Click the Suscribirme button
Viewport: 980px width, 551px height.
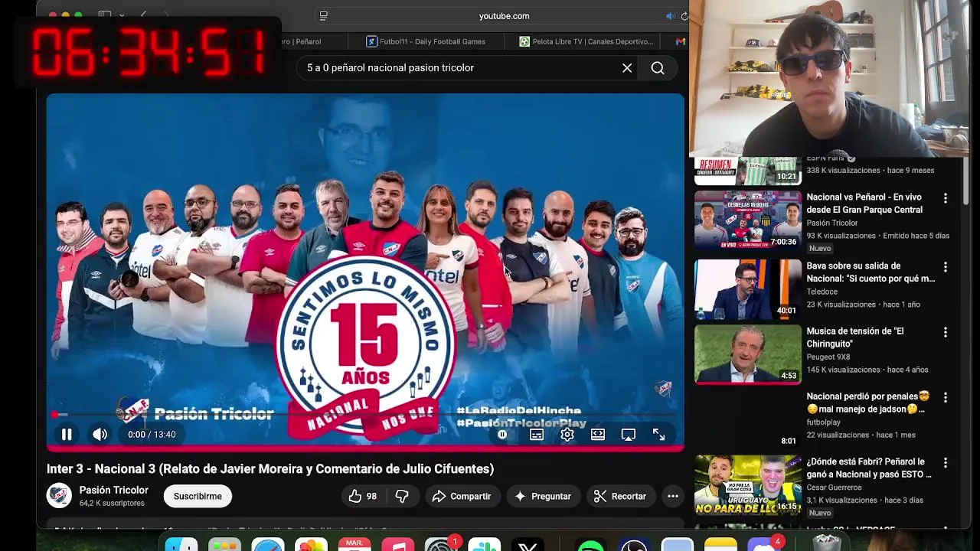tap(198, 496)
